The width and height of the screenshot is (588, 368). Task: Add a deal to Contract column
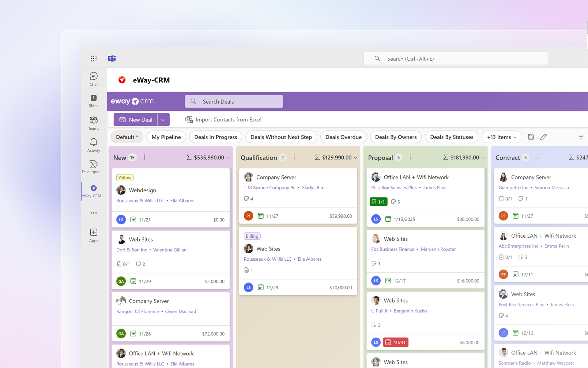537,157
